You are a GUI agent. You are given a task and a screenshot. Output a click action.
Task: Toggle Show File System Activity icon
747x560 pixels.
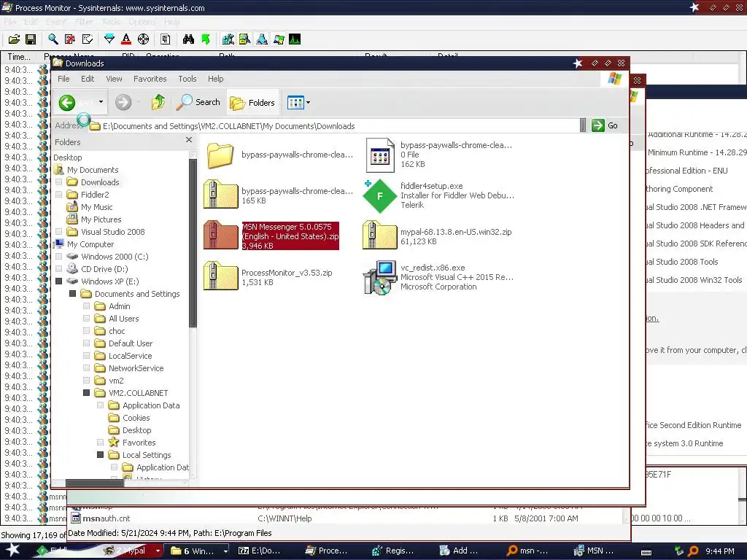(245, 39)
